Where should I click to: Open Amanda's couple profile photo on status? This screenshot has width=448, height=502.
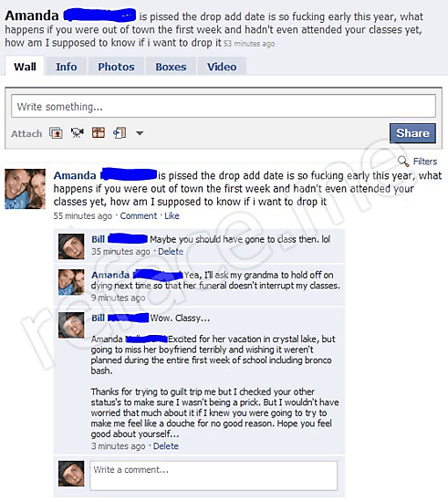pyautogui.click(x=25, y=189)
